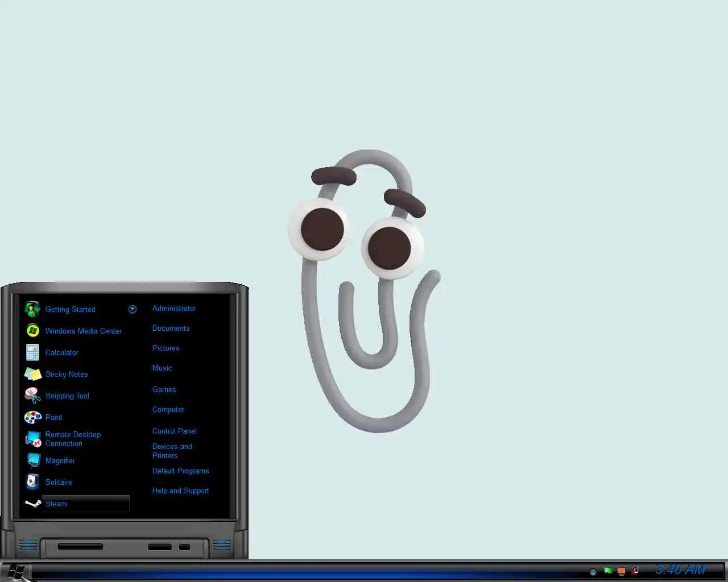Screen dimensions: 728x582
Task: Click the orange network tray icon
Action: [x=622, y=571]
